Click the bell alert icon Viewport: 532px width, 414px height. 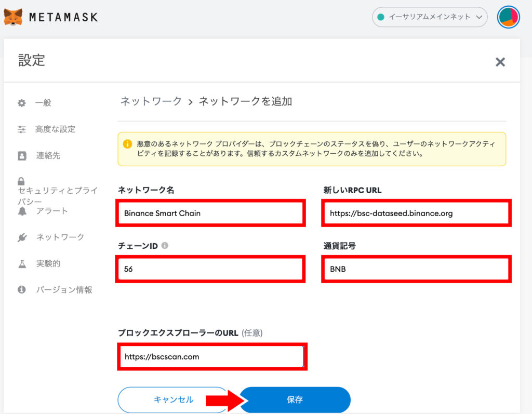click(x=22, y=211)
